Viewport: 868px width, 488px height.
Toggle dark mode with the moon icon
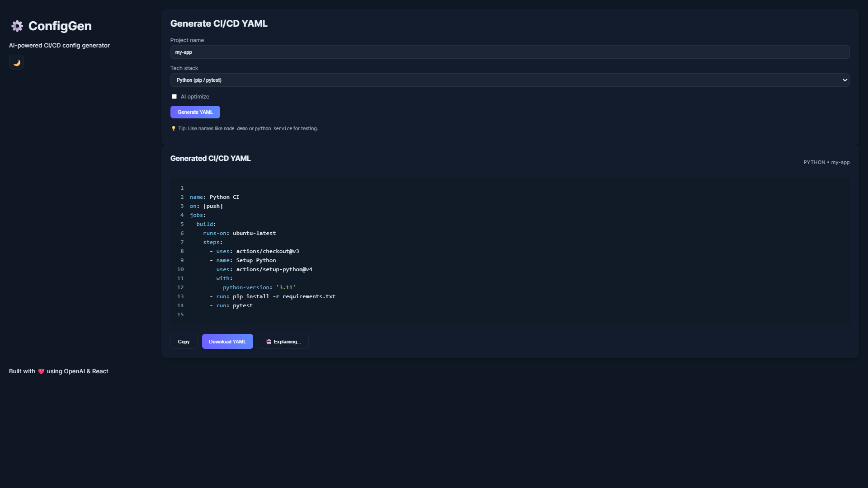click(17, 63)
